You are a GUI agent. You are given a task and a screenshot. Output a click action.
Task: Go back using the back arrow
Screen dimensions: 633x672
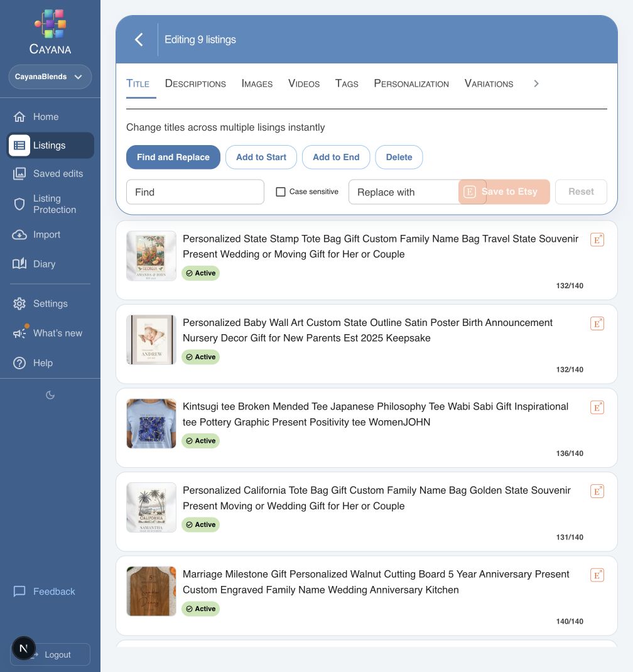click(x=139, y=40)
